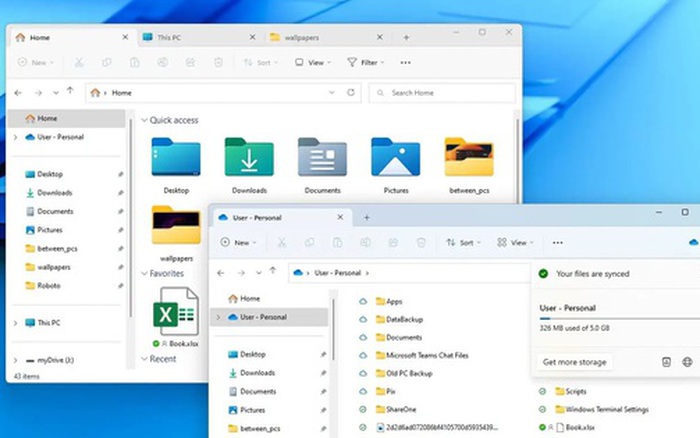Click the globe icon in the OneDrive flyout
Viewport: 700px width, 438px height.
[687, 362]
